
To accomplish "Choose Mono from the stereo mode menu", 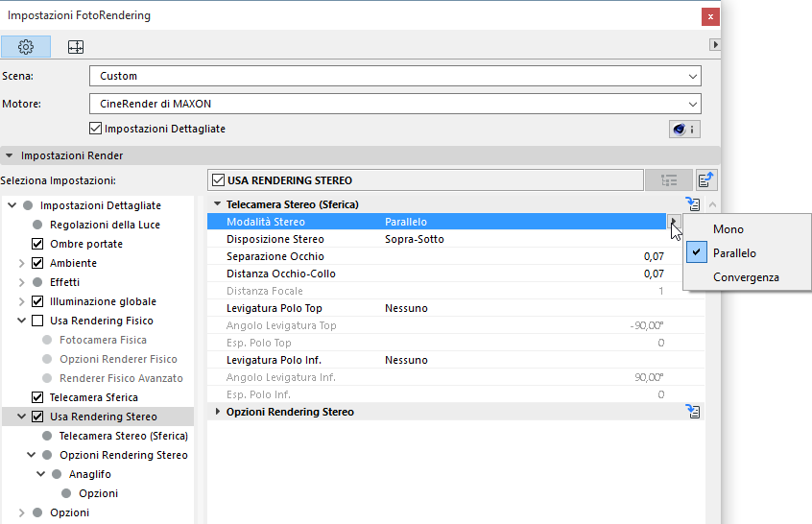I will 728,229.
